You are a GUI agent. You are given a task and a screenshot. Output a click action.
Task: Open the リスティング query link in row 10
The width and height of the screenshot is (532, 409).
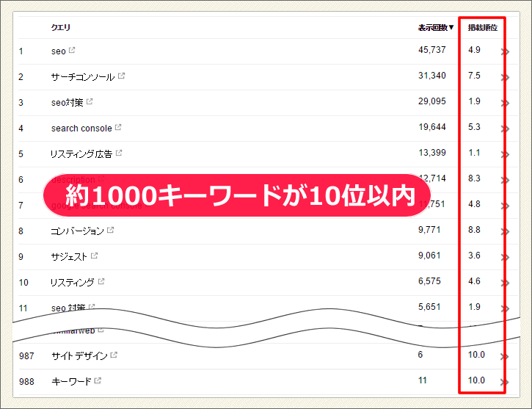tap(73, 283)
